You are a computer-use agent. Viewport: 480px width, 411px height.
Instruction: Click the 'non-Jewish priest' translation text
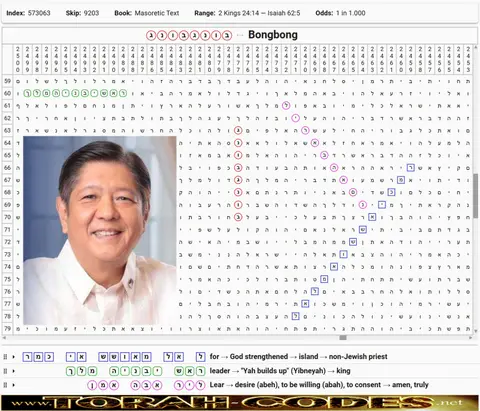pyautogui.click(x=358, y=357)
